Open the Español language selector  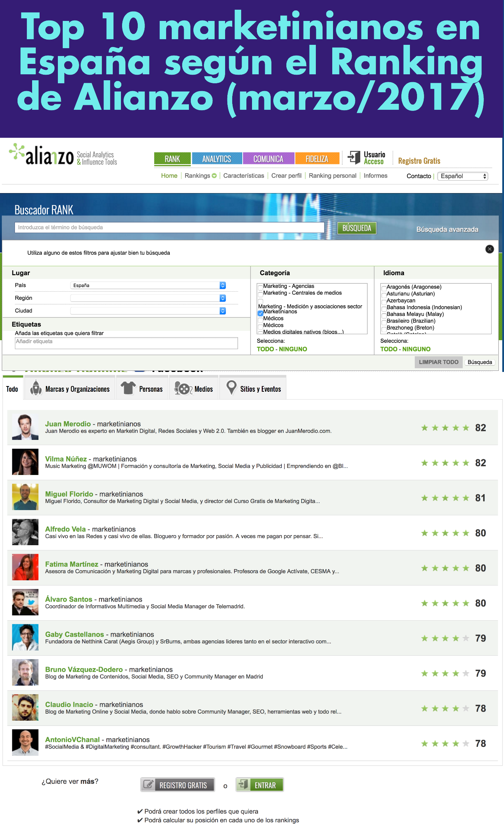pos(463,176)
